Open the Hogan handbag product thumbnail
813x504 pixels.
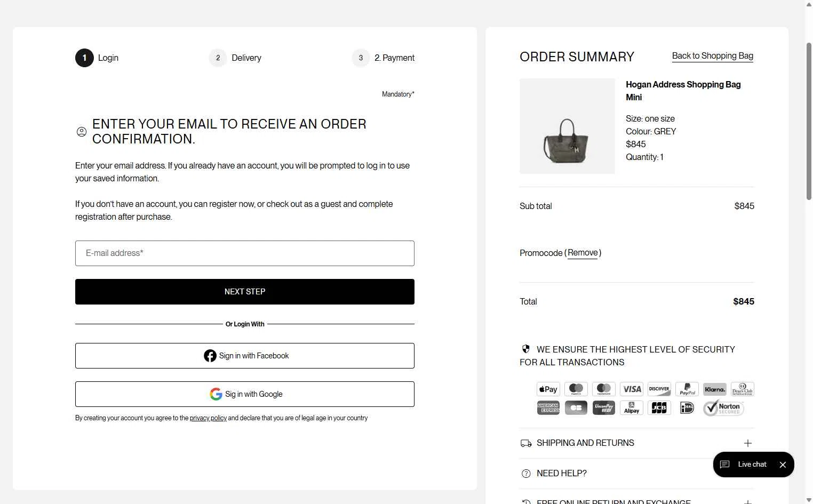tap(567, 126)
